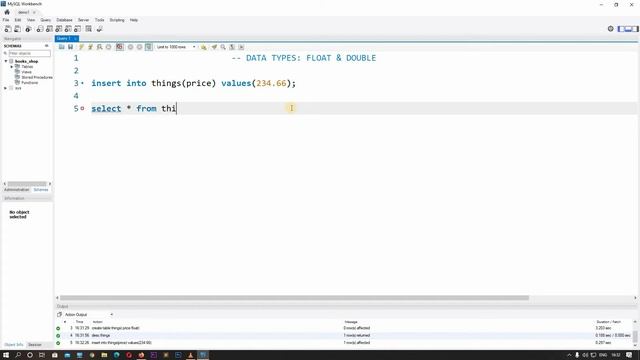This screenshot has height=360, width=640.
Task: Create a new schema toolbar icon
Action: pyautogui.click(x=40, y=29)
